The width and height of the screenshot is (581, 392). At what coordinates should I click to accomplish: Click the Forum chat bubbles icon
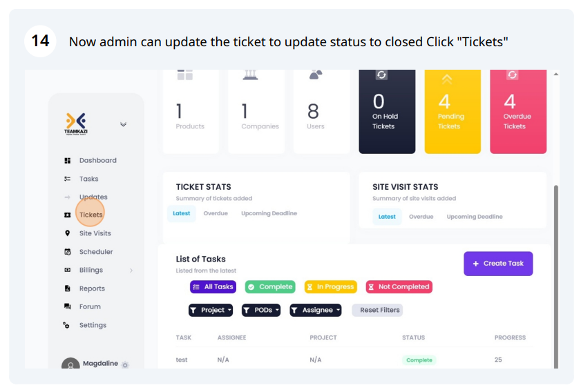click(68, 306)
